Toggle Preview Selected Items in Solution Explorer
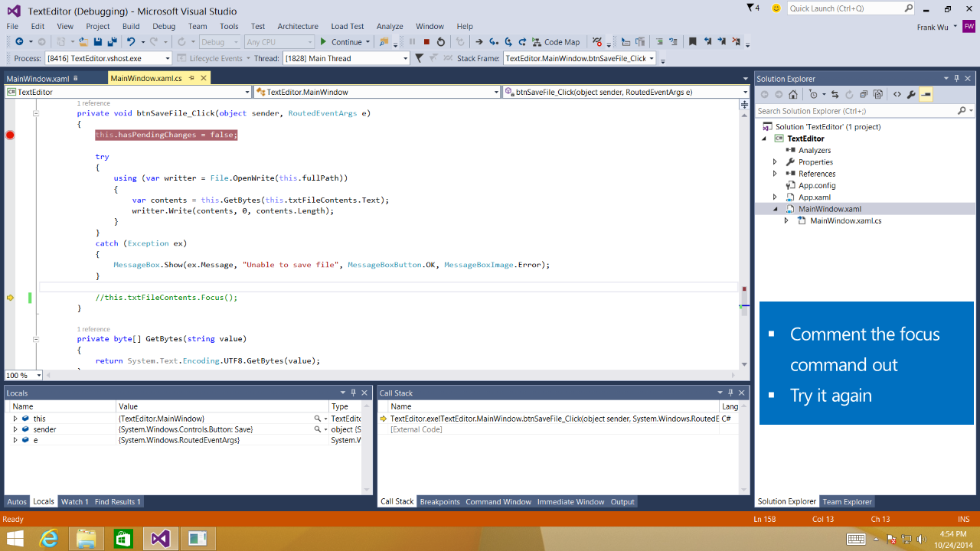 926,95
